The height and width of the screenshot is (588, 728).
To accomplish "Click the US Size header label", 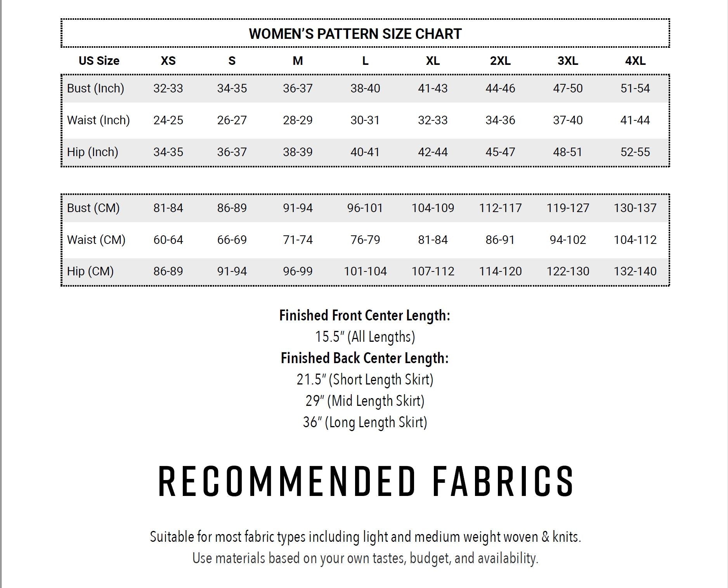I will (99, 61).
